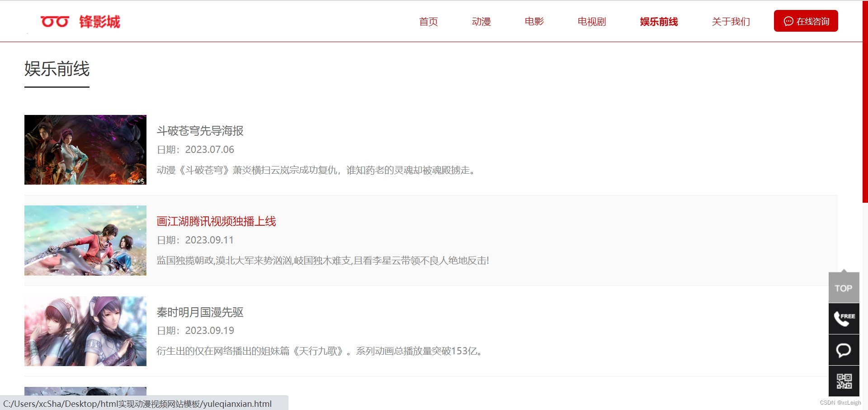Click the date text 2023.09.19

pos(209,330)
